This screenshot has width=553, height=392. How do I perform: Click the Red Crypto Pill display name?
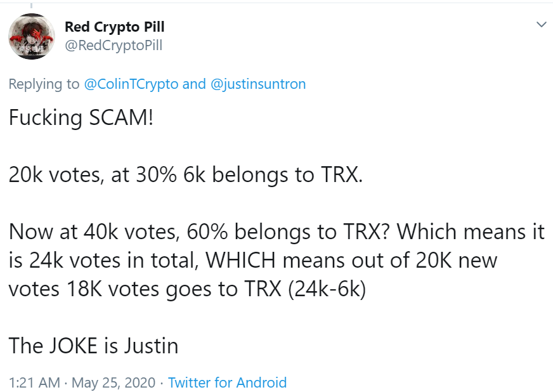pos(115,27)
